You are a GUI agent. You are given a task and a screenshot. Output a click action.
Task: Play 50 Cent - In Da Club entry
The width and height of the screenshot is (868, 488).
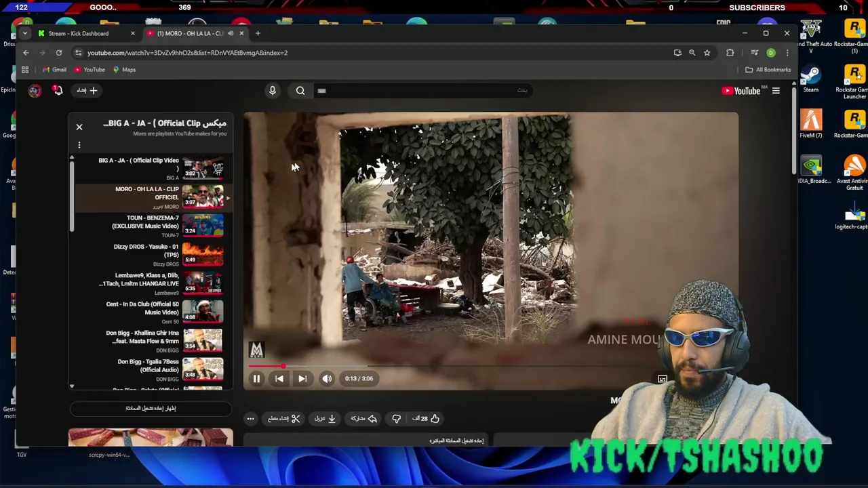151,312
